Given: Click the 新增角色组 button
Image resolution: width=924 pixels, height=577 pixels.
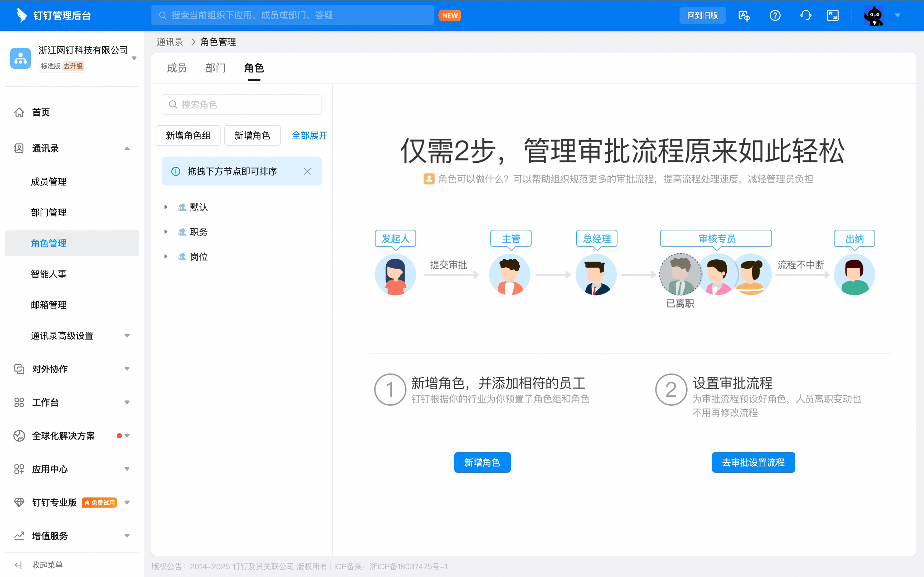Looking at the screenshot, I should [x=188, y=135].
